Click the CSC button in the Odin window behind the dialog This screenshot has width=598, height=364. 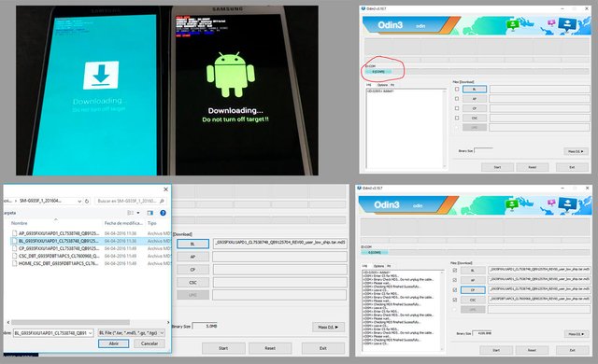[x=192, y=283]
